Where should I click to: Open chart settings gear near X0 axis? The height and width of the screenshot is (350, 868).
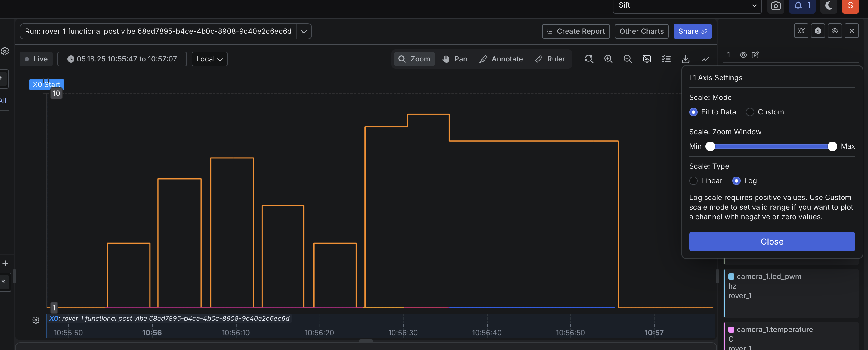pyautogui.click(x=36, y=320)
